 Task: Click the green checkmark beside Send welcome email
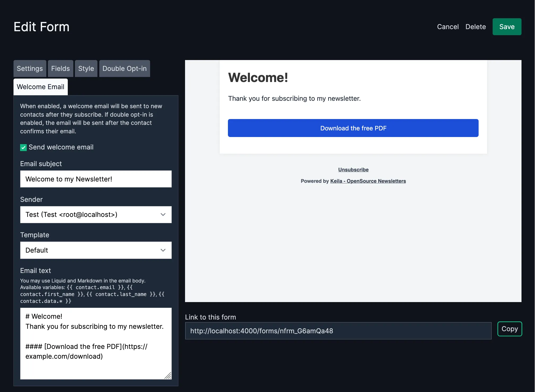[23, 147]
